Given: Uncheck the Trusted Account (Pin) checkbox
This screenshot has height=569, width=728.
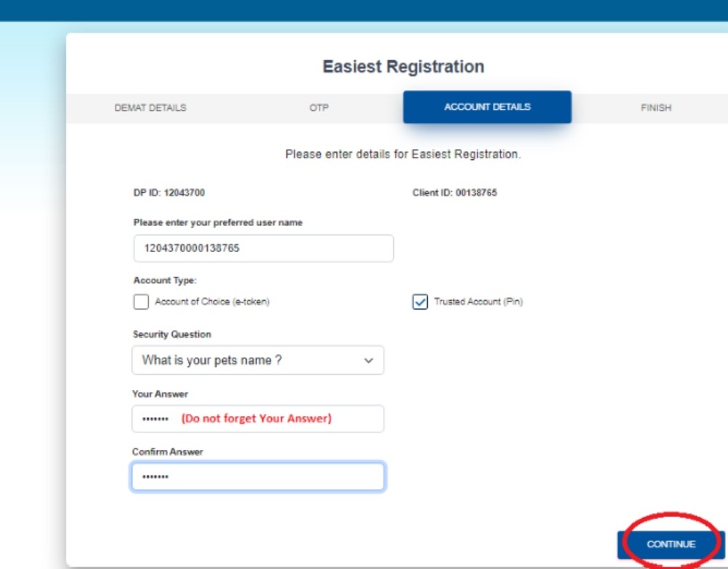Looking at the screenshot, I should (420, 302).
